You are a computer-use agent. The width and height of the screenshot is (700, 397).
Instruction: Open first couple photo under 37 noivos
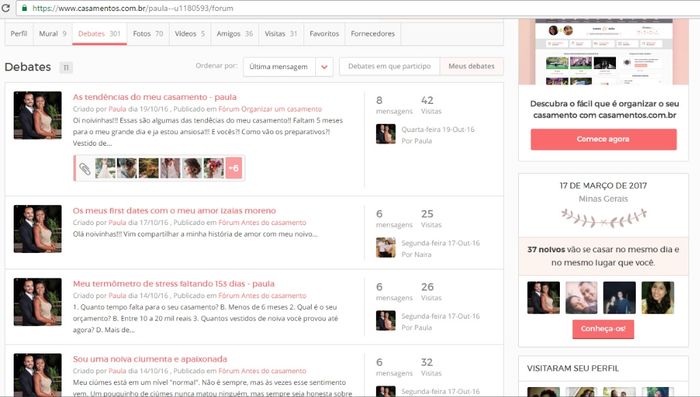pyautogui.click(x=543, y=297)
